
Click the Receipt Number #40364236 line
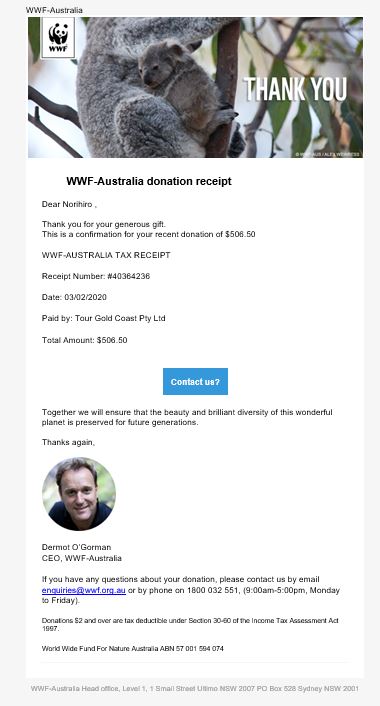[96, 276]
